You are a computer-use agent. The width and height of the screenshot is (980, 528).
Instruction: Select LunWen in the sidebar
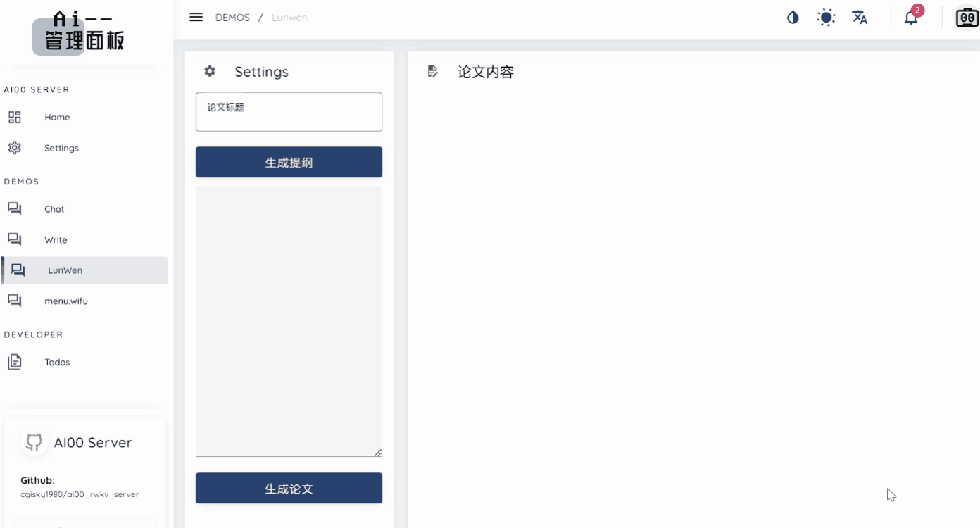point(65,270)
